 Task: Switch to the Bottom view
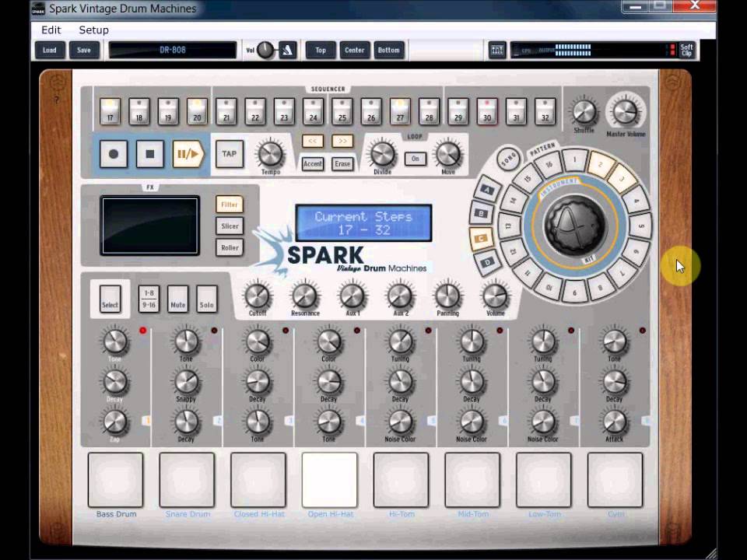point(389,50)
